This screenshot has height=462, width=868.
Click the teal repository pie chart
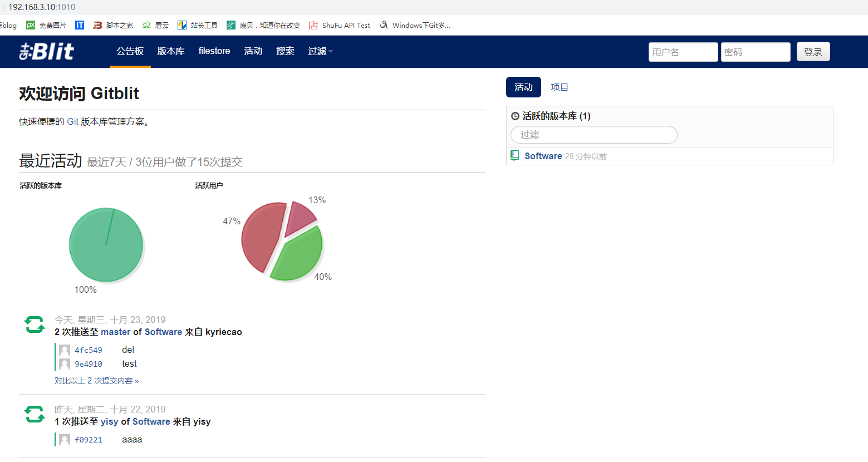click(x=106, y=244)
